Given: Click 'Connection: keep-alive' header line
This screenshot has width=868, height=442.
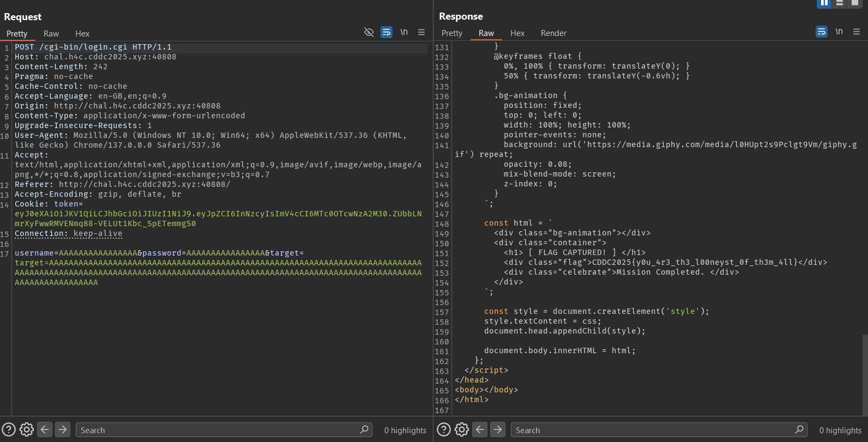Looking at the screenshot, I should point(69,233).
